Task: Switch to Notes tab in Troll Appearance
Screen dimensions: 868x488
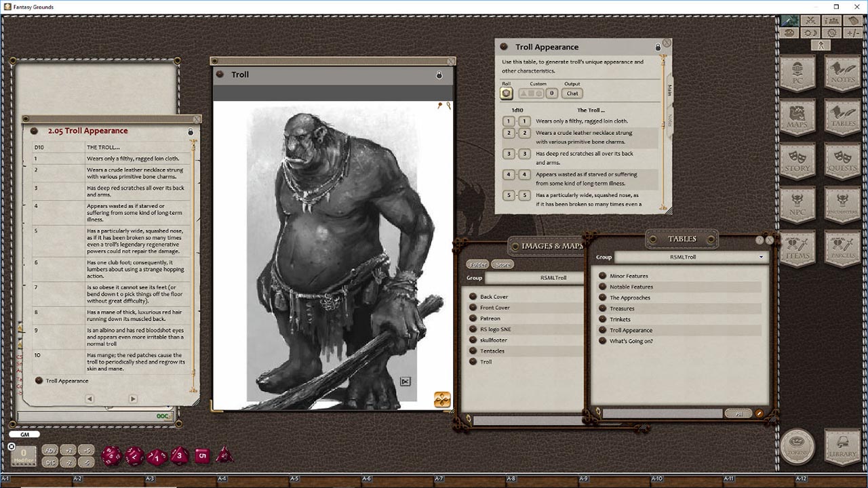Action: coord(669,120)
